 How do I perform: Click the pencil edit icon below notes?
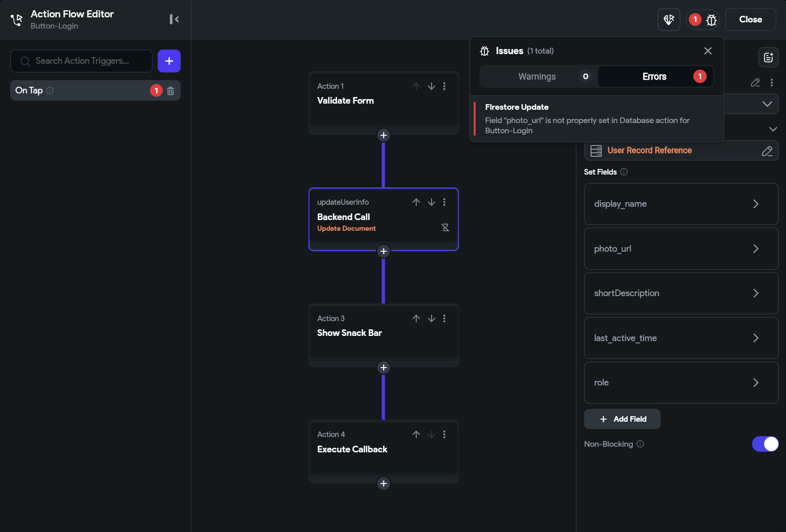(x=755, y=83)
